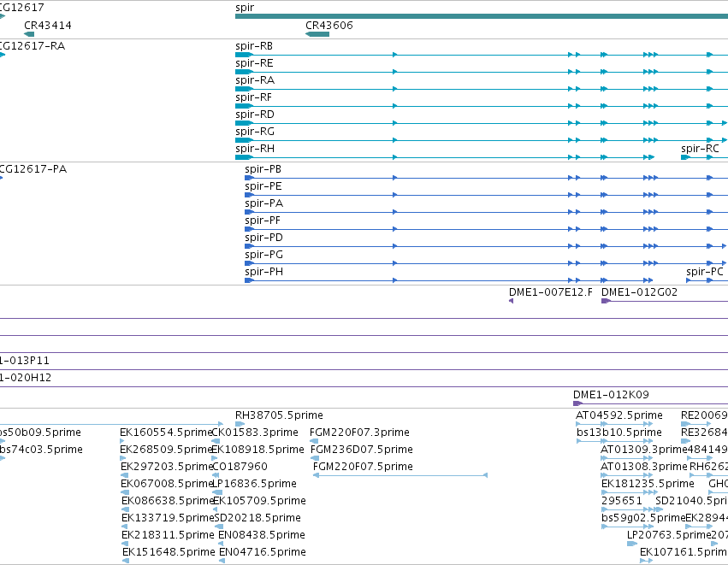Select the EK133719.5prime EST label
This screenshot has height=565, width=728.
[x=168, y=518]
